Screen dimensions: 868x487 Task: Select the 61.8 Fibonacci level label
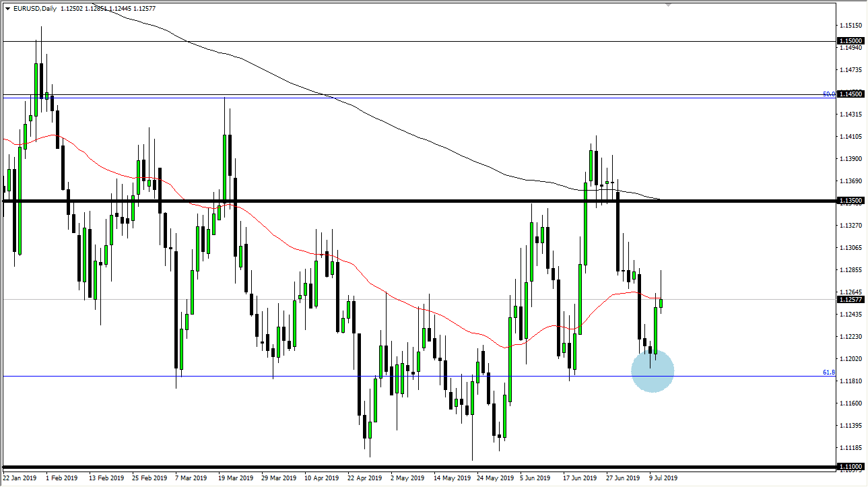(828, 372)
